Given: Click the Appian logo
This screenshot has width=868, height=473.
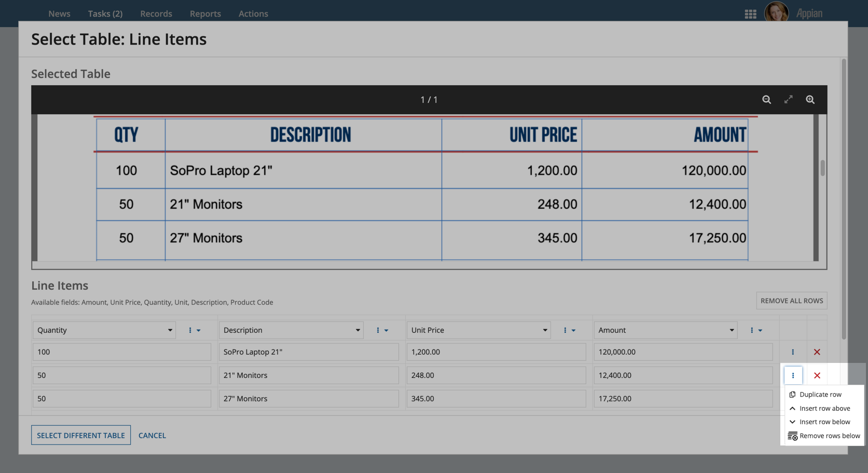Looking at the screenshot, I should pos(809,13).
